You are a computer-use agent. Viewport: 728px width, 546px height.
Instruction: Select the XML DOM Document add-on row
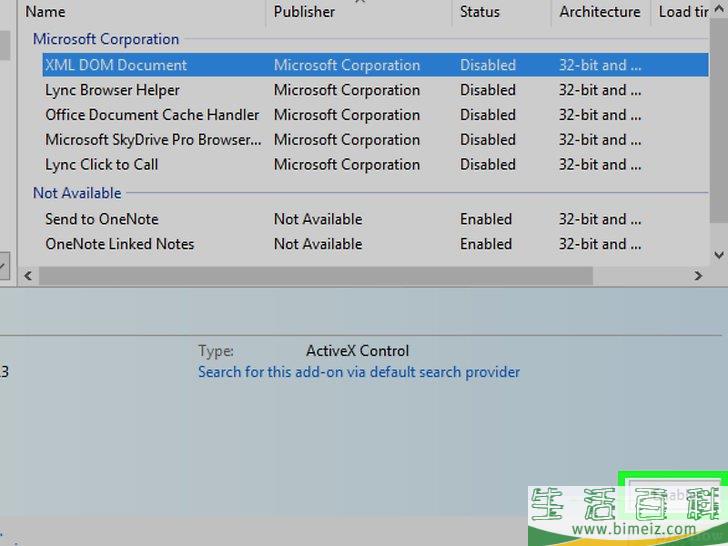375,65
